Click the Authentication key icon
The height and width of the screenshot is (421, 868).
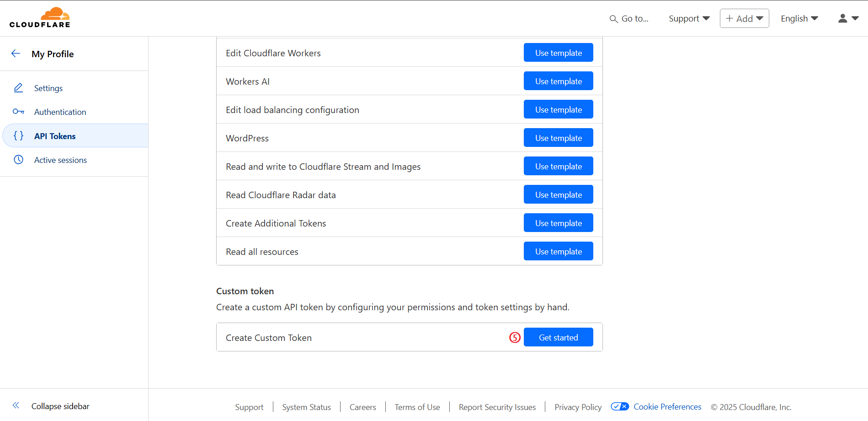pos(18,112)
